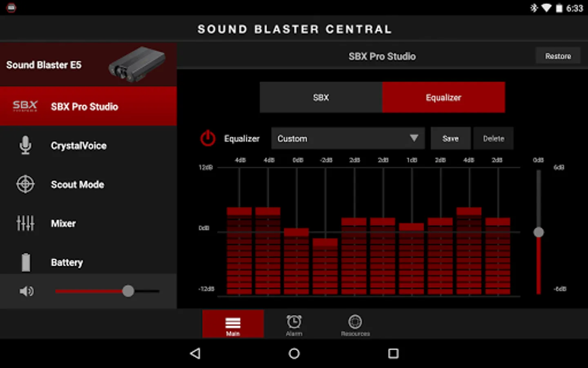Click the Bluetooth status icon

click(x=534, y=8)
